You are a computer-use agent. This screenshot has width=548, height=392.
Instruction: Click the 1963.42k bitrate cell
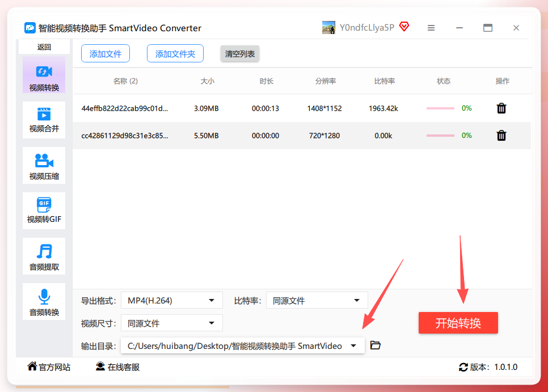(383, 108)
